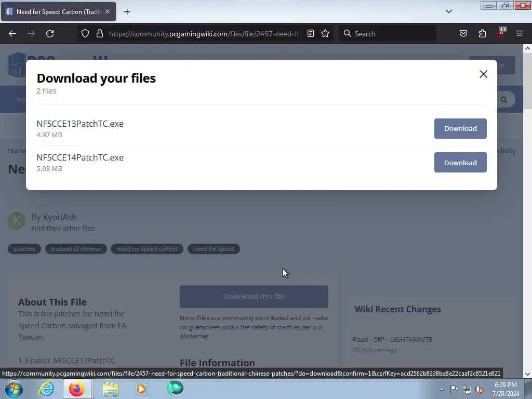Screen dimensions: 532x399
Task: Open the need for speed carbon tag
Action: tap(147, 249)
